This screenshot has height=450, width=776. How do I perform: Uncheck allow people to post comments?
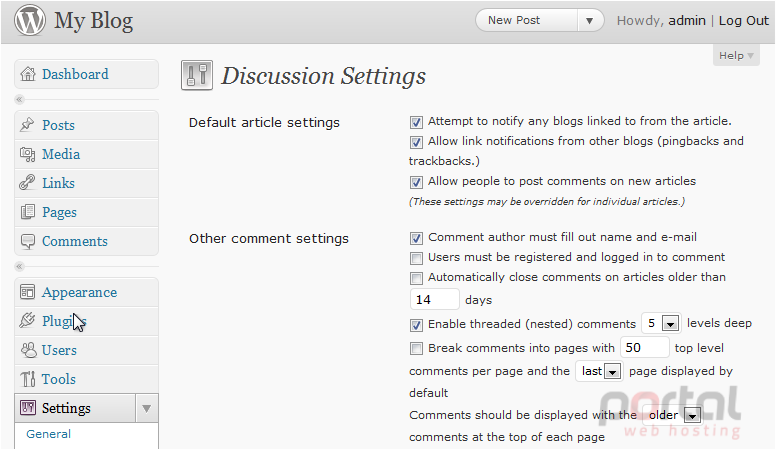(416, 182)
